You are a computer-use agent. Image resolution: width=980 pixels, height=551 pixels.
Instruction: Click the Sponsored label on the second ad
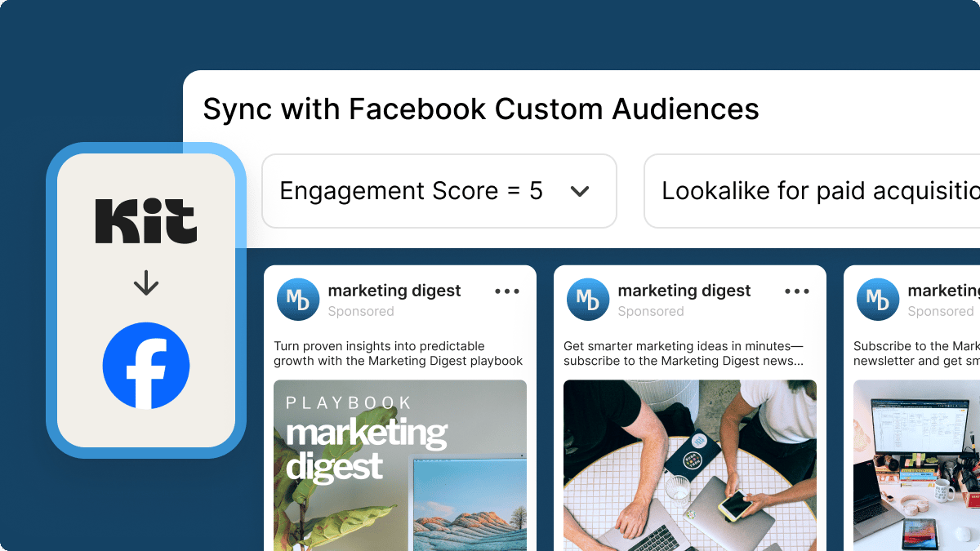tap(651, 311)
